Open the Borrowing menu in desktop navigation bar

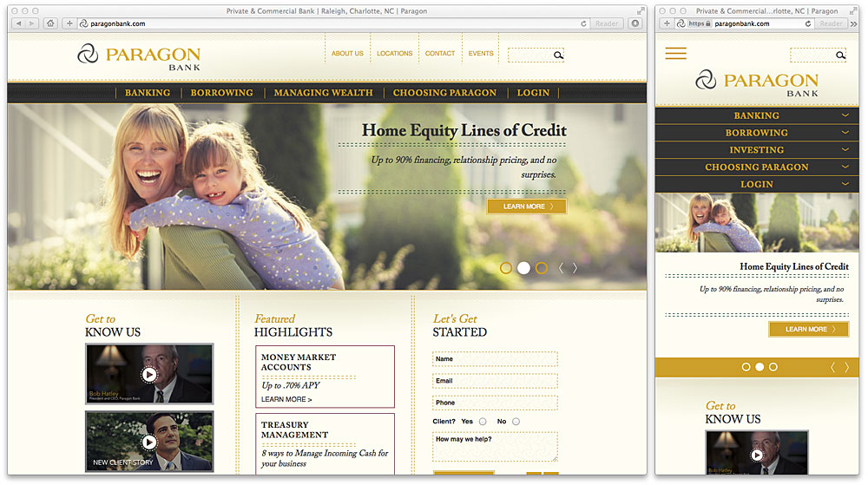pyautogui.click(x=221, y=93)
